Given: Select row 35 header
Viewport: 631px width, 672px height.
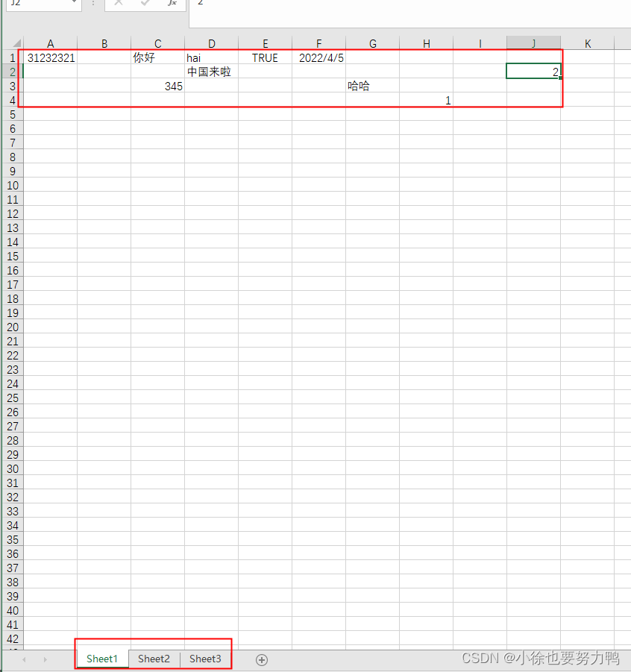Looking at the screenshot, I should [13, 539].
